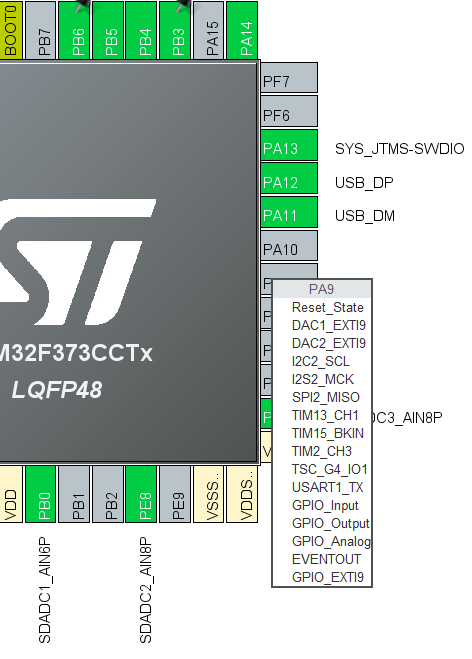This screenshot has width=472, height=659.
Task: Click green pin PA13
Action: (289, 145)
